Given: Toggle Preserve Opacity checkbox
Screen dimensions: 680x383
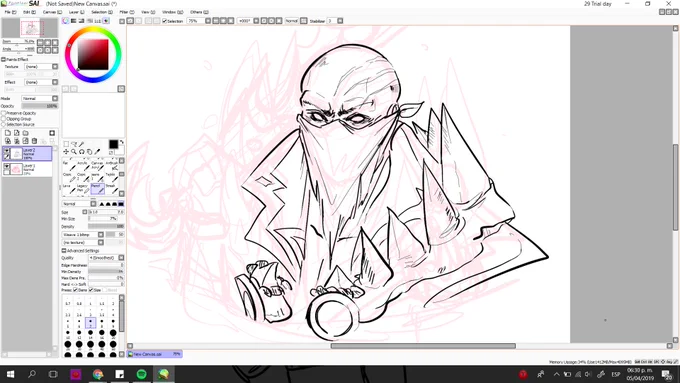Looking at the screenshot, I should (x=4, y=113).
